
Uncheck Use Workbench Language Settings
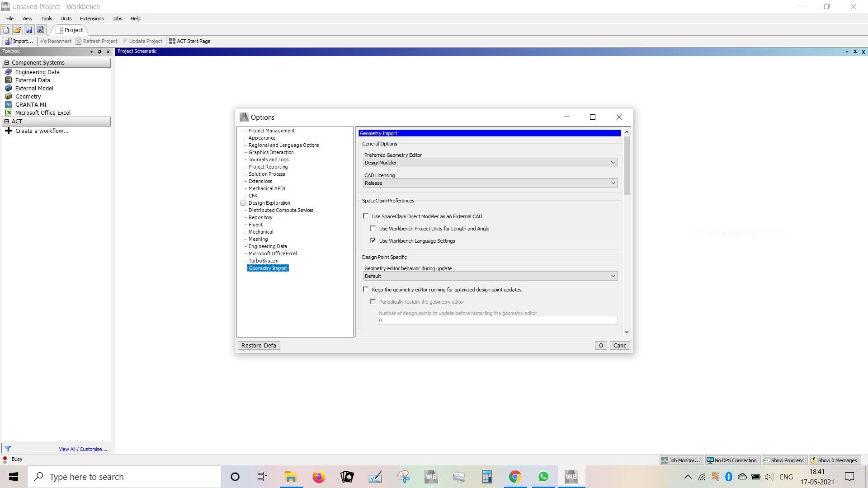[x=373, y=241]
